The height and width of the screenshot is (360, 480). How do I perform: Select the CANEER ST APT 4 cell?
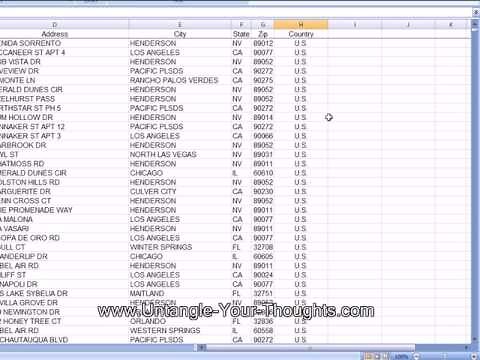tap(64, 53)
